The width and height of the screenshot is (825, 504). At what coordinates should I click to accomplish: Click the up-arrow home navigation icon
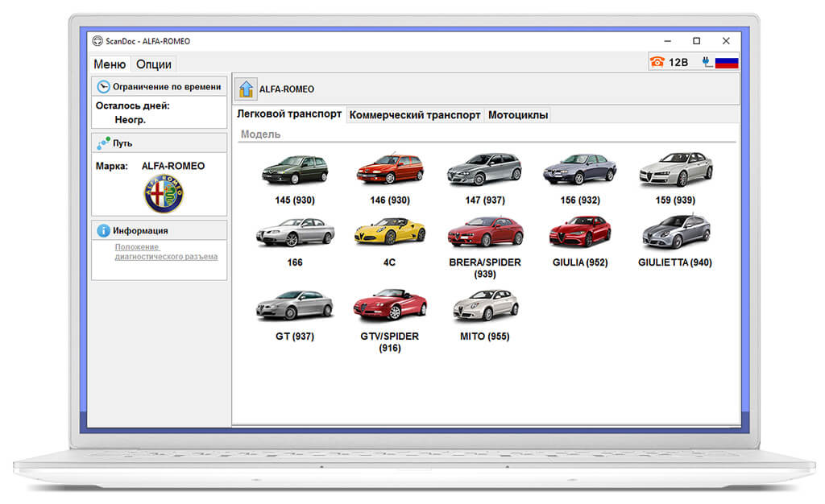point(246,89)
